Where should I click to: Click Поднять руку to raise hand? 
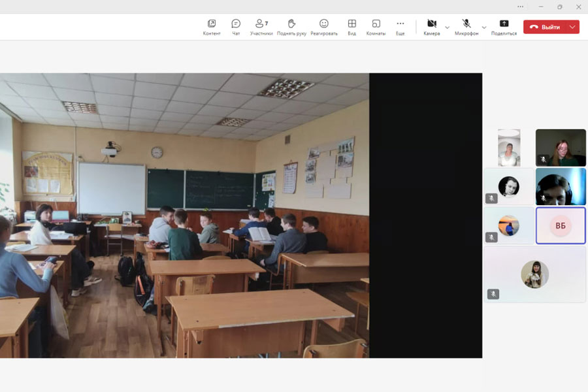[x=291, y=27]
